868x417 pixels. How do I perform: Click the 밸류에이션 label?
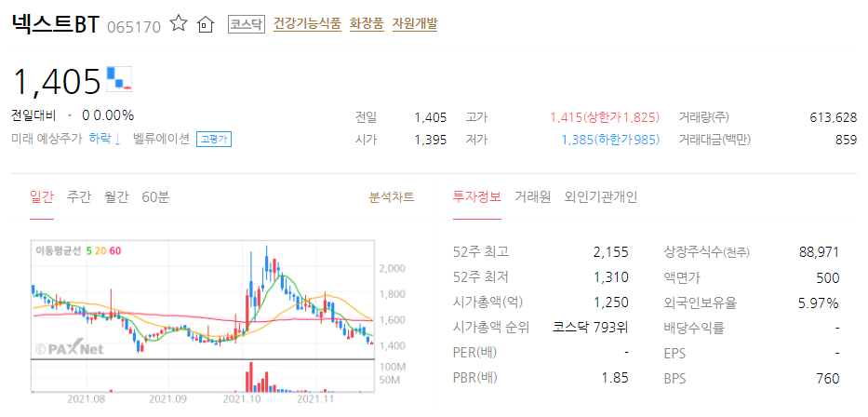161,139
